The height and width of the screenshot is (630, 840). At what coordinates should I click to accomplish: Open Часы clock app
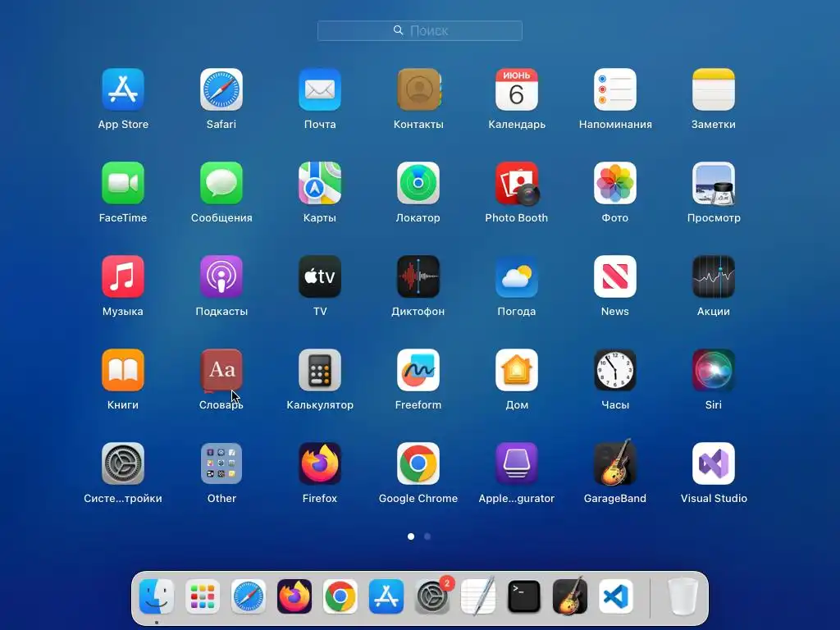(615, 370)
